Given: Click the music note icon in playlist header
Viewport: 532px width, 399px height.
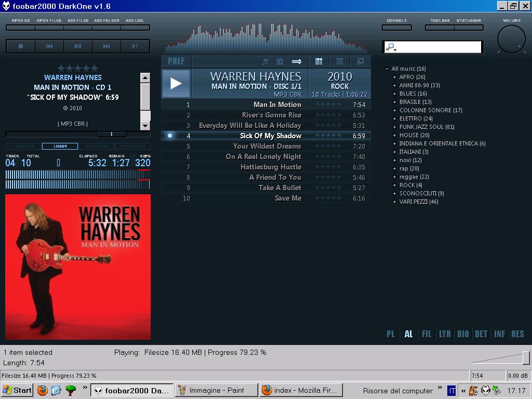Looking at the screenshot, I should [265, 61].
